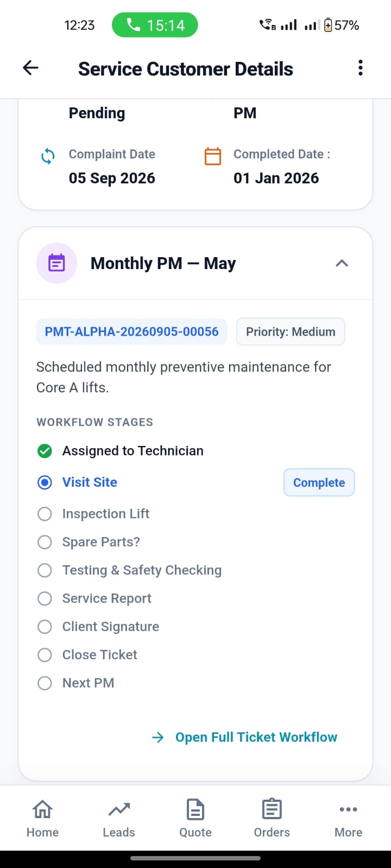Switch to the Orders tab
The image size is (391, 868).
[272, 819]
